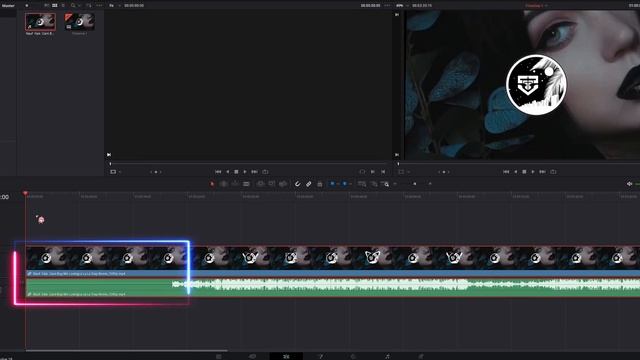Click the Full Extent Zoom timeline icon
Image resolution: width=640 pixels, height=360 pixels.
tap(362, 184)
